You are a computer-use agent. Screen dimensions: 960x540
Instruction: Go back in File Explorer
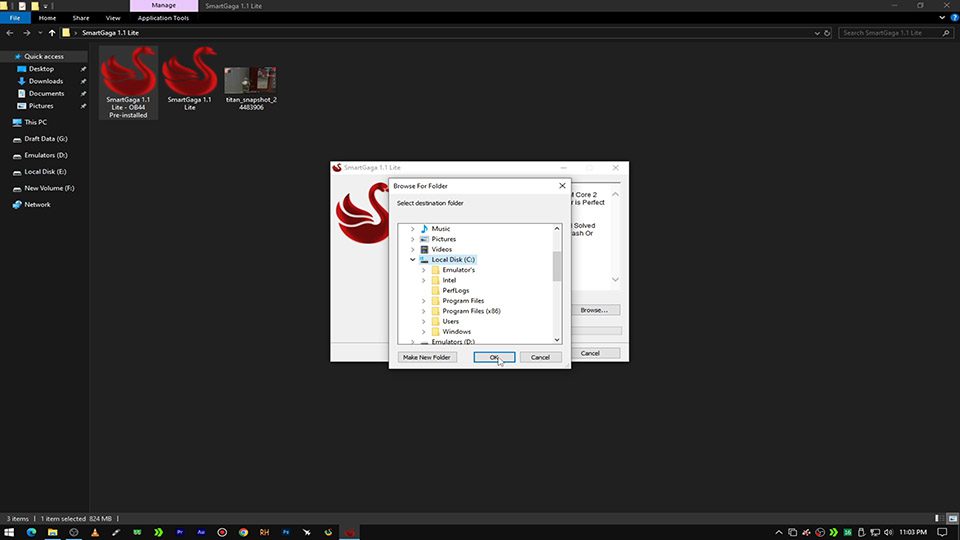[x=10, y=33]
